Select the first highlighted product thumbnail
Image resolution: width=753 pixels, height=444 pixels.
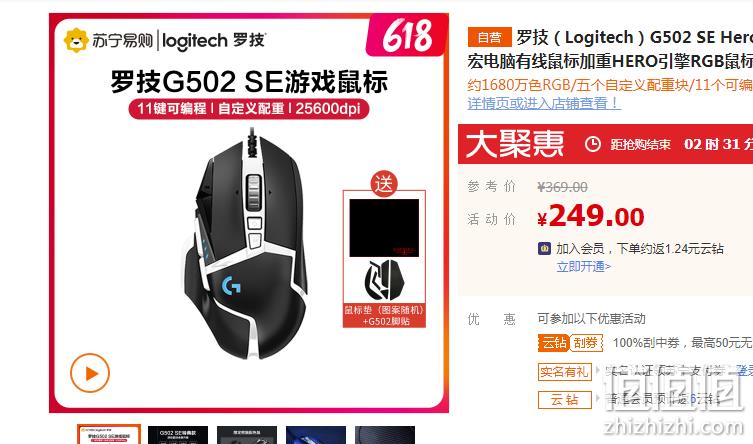(x=109, y=434)
